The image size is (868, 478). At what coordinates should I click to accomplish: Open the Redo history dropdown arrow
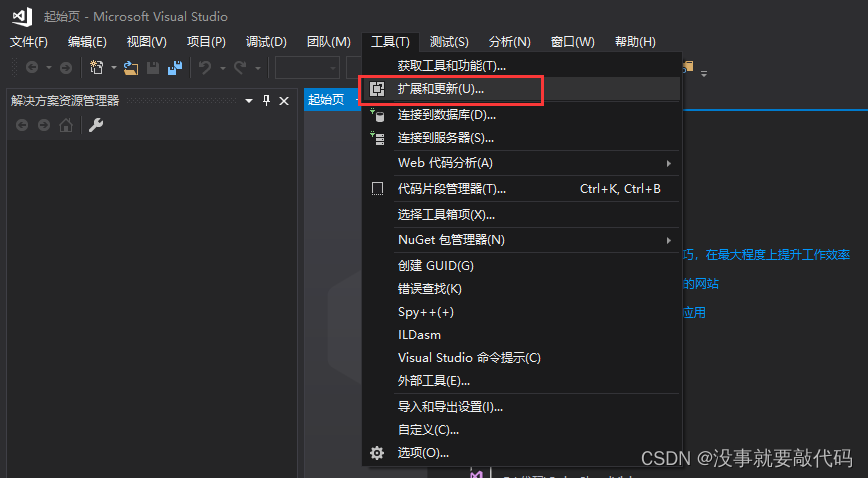click(x=257, y=68)
